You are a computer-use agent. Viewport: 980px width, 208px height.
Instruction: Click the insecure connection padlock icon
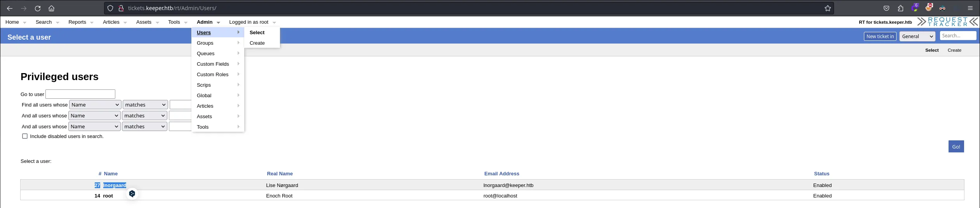click(x=121, y=8)
